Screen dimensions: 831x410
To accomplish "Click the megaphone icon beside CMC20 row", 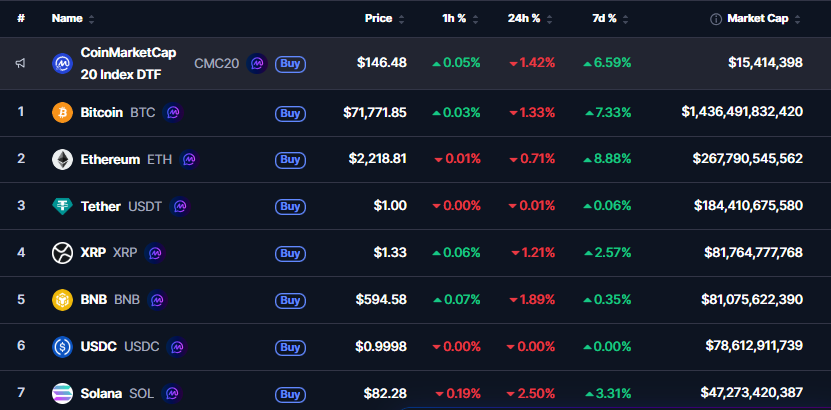I will [21, 64].
